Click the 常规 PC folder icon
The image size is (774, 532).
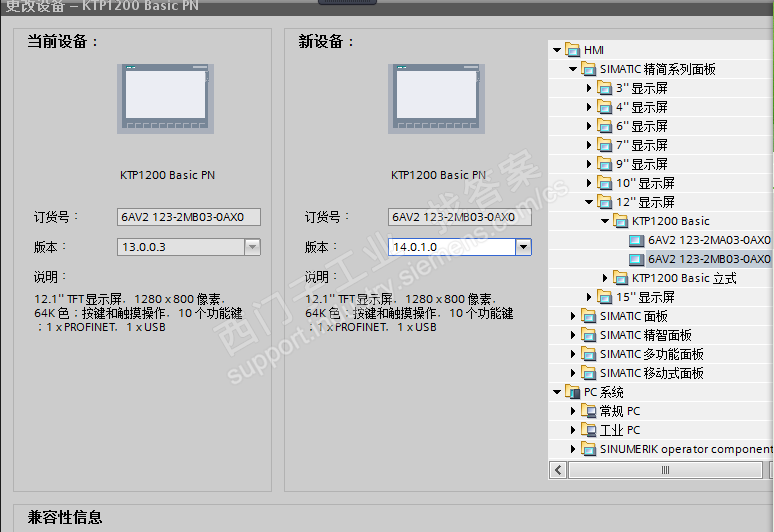click(588, 411)
